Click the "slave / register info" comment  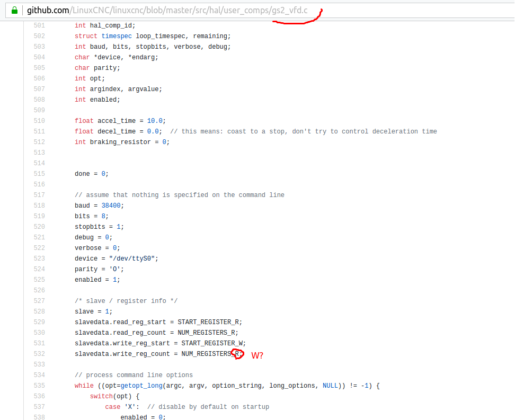pyautogui.click(x=126, y=301)
